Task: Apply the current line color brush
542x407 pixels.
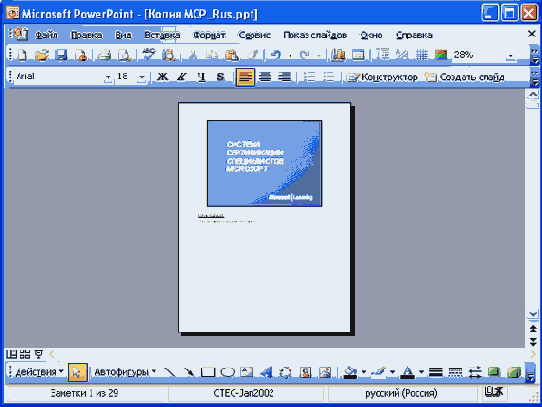Action: [379, 372]
